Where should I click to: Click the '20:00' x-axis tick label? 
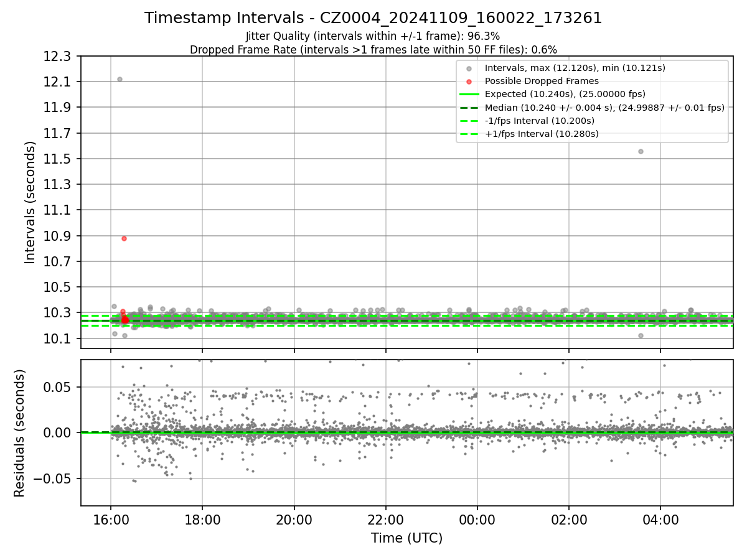coord(294,519)
